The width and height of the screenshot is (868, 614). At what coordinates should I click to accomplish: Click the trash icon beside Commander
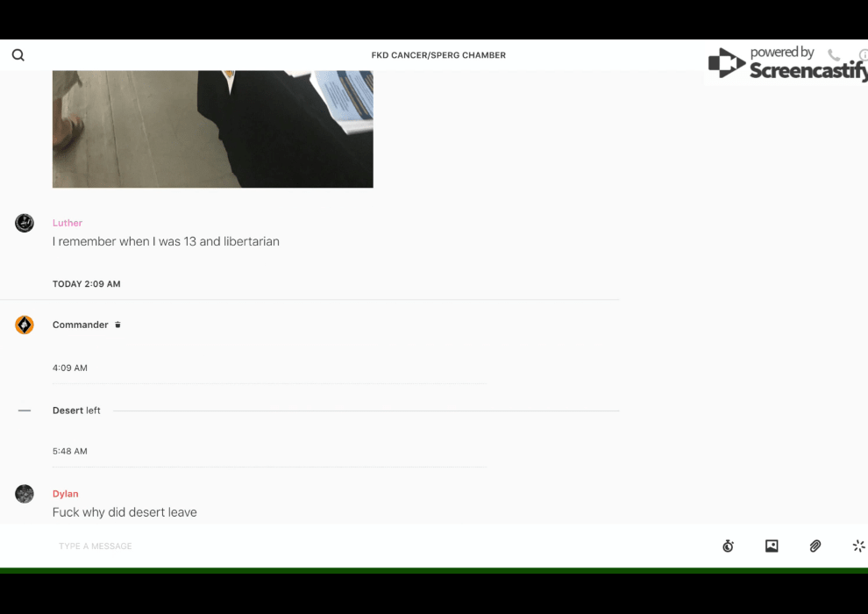(x=118, y=325)
